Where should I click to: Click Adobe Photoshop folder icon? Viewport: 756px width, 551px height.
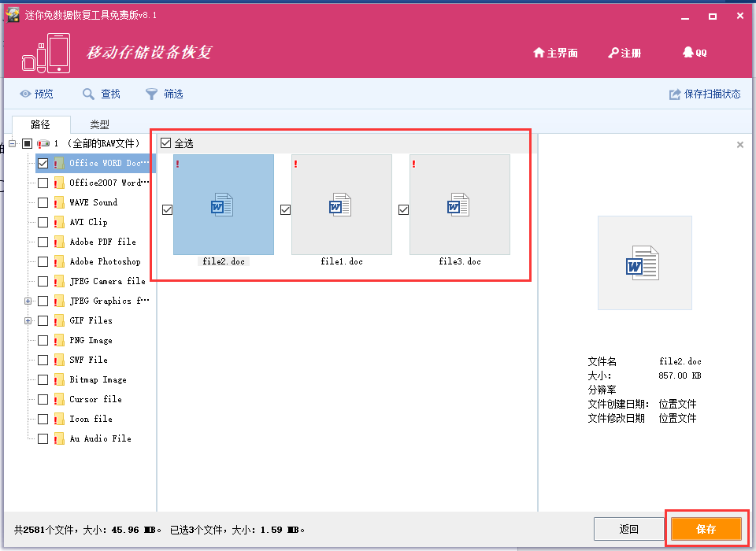(x=59, y=262)
